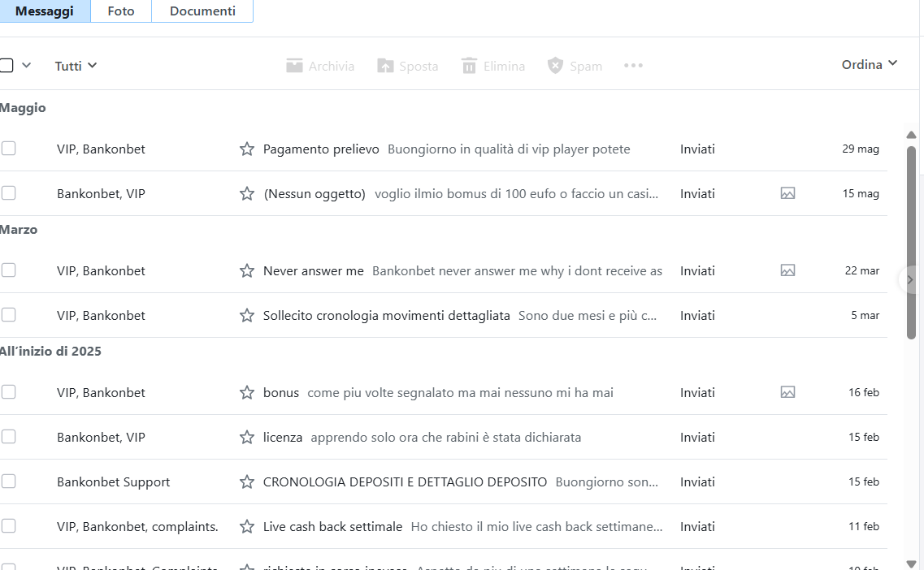Click the scrollbar down arrow
924x570 pixels.
coord(911,564)
